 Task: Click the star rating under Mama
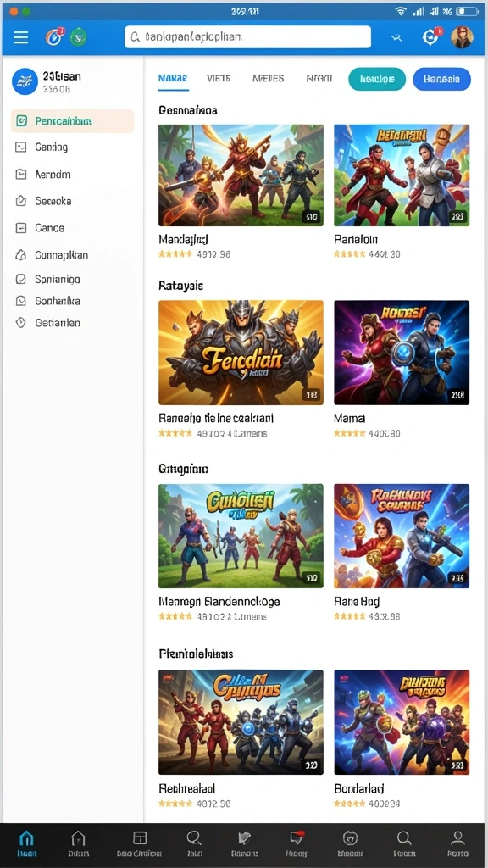coord(350,433)
